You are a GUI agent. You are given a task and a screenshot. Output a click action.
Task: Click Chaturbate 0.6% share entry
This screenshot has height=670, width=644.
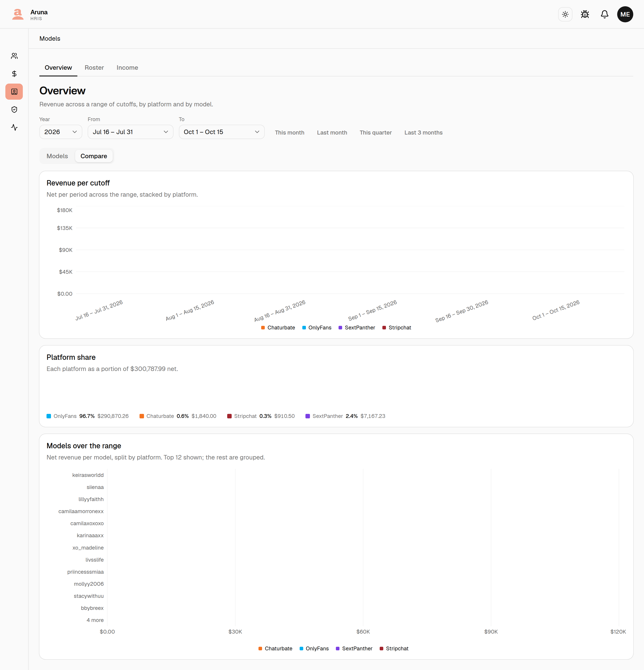coord(178,416)
